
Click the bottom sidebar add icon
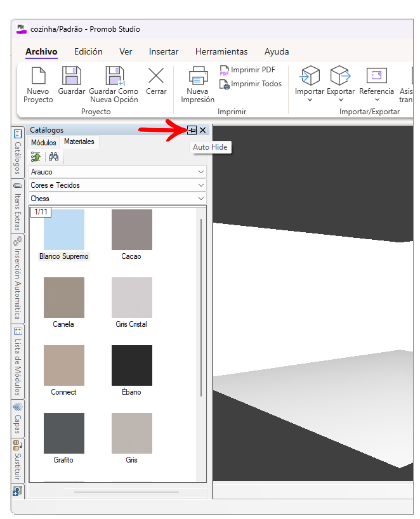pos(18,491)
